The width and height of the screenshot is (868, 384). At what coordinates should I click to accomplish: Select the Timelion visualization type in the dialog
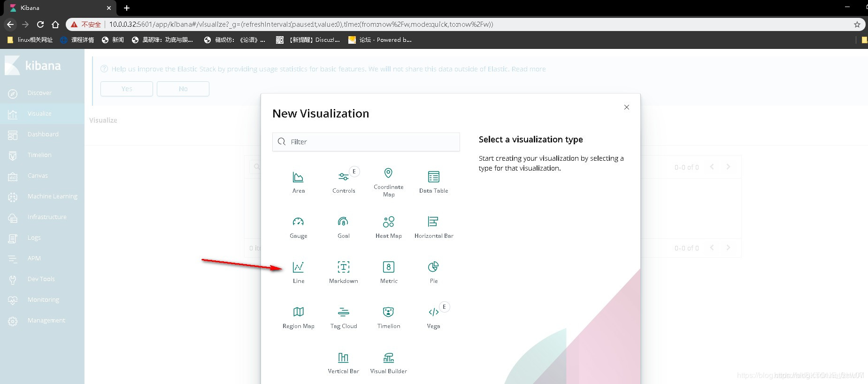388,318
